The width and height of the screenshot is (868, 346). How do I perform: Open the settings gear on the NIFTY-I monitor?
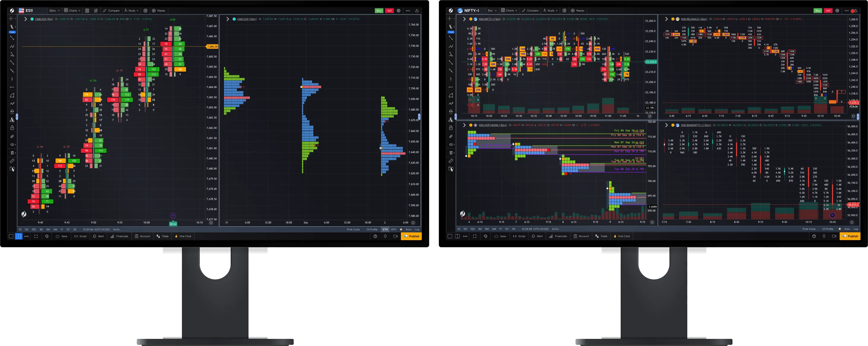(x=837, y=10)
